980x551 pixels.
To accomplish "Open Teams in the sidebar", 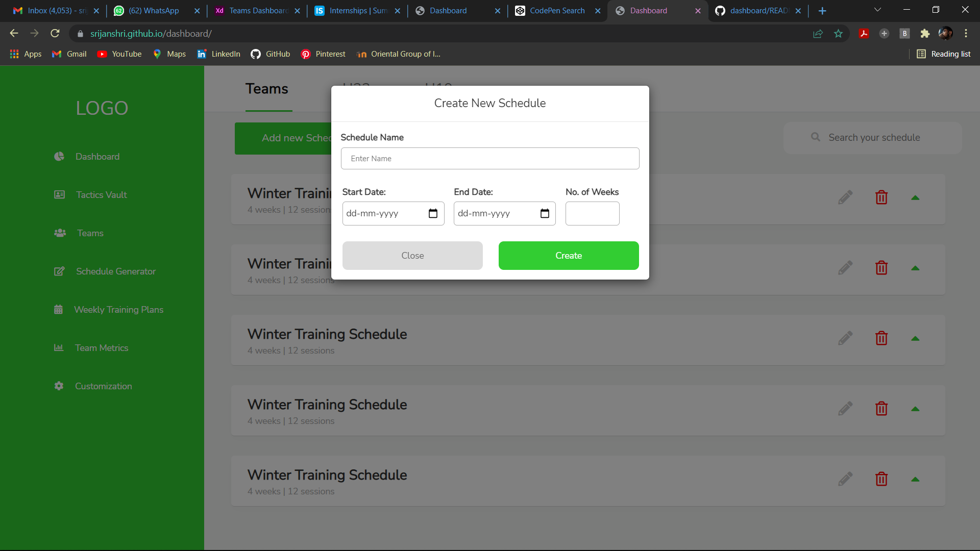I will pyautogui.click(x=79, y=233).
